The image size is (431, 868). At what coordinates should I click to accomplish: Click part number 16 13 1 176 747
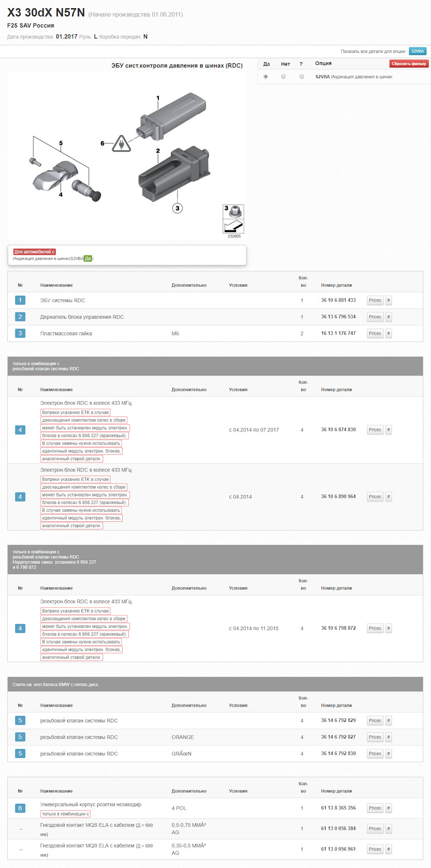point(338,333)
